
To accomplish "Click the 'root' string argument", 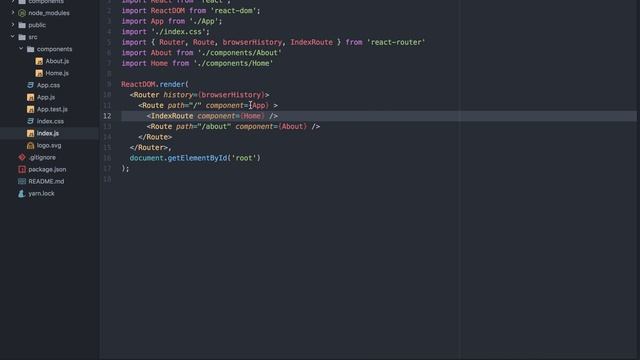I will coord(244,158).
